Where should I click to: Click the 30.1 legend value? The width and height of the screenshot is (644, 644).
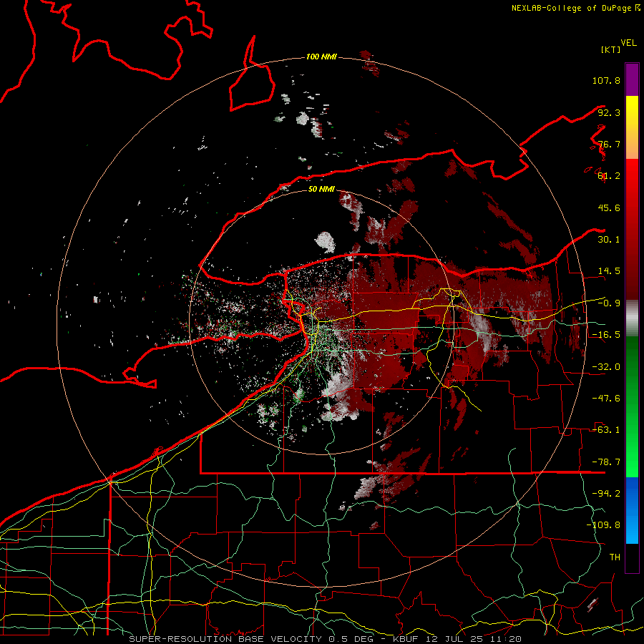click(609, 240)
